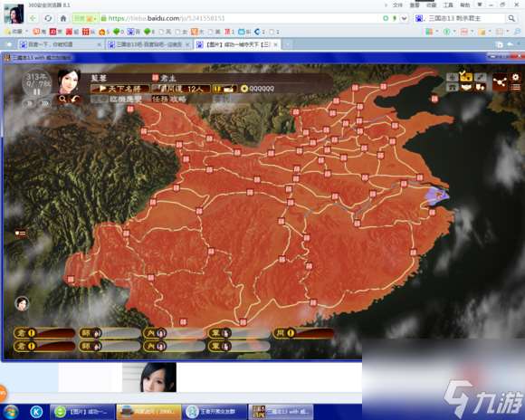Viewport: 525px width, 420px height.
Task: Switch to the third taskbar chat item
Action: coord(215,412)
